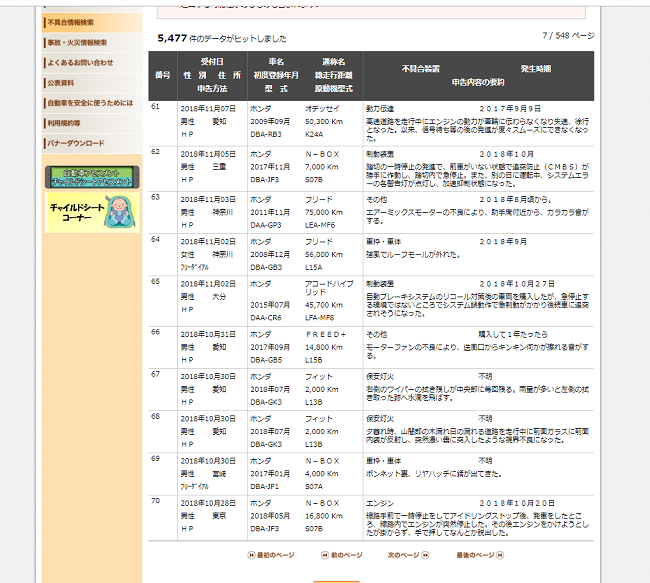Click the 通称名 header label
Image resolution: width=650 pixels, height=583 pixels.
coord(334,62)
